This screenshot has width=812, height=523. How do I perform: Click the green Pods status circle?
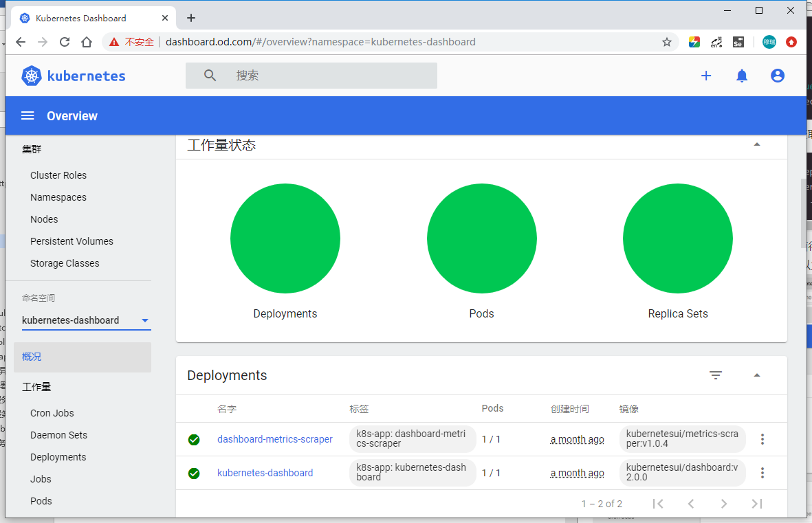point(481,238)
